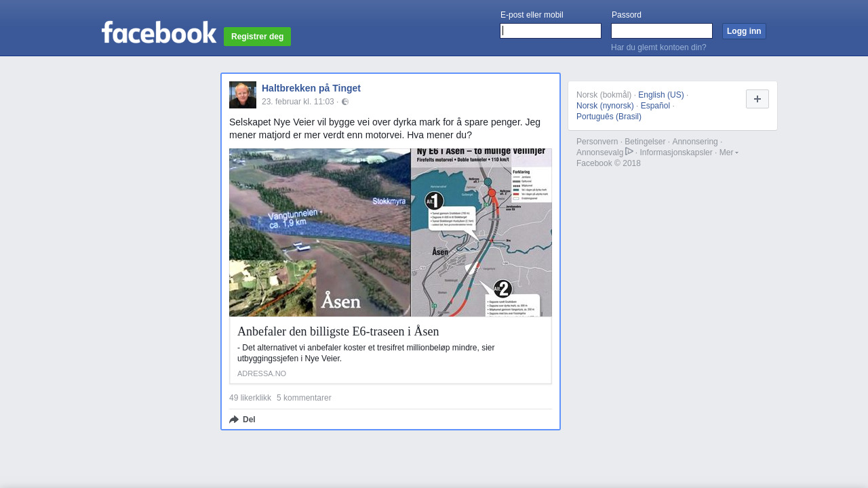Click the share arrow icon beside Del
This screenshot has height=488, width=868.
click(234, 420)
